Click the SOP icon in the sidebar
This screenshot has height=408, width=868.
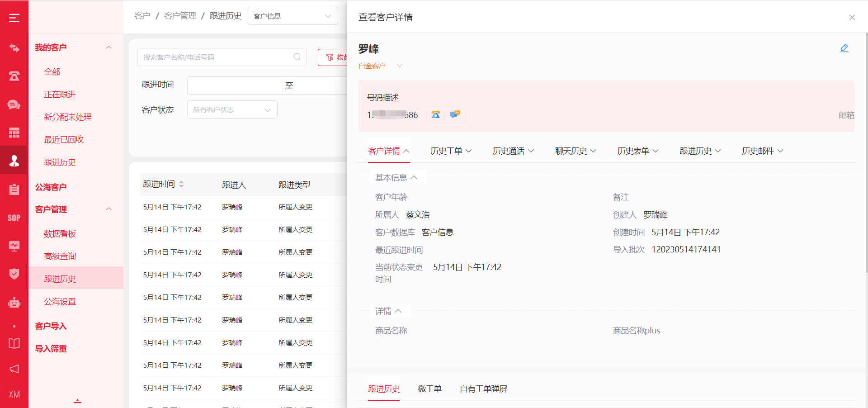[x=14, y=218]
